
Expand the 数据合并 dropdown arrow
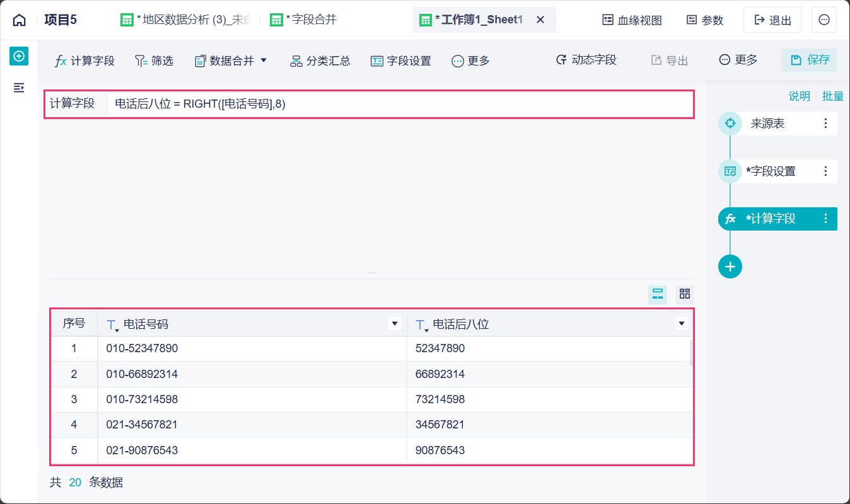[264, 60]
